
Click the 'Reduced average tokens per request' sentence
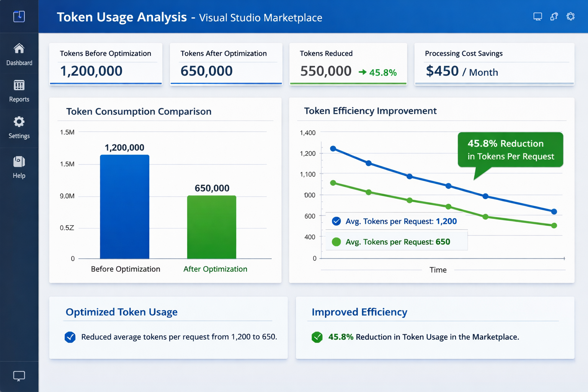tap(179, 337)
